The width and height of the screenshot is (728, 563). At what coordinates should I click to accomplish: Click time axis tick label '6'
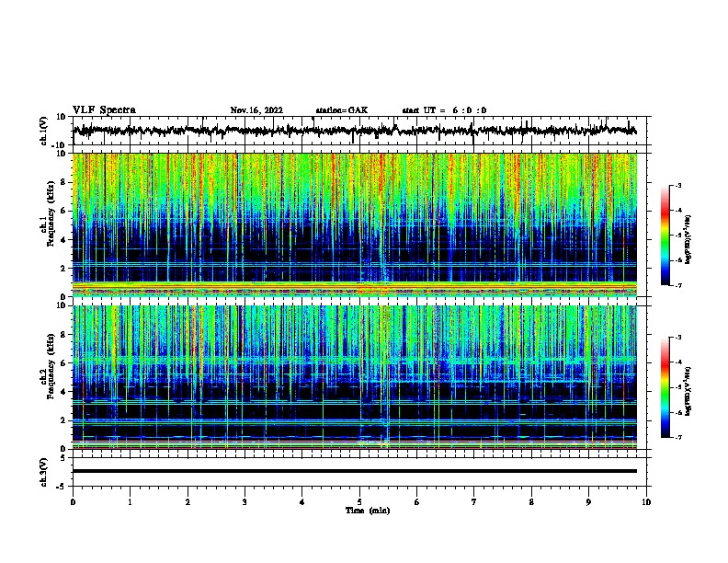pos(417,502)
